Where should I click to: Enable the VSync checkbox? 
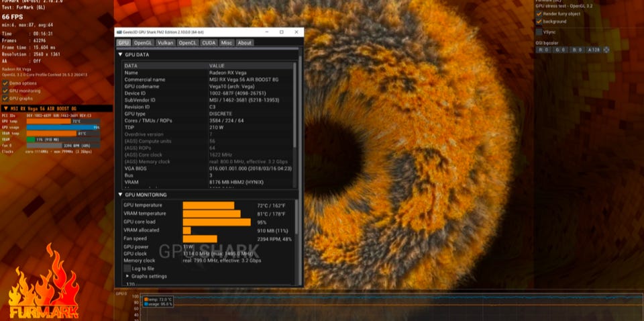coord(539,32)
